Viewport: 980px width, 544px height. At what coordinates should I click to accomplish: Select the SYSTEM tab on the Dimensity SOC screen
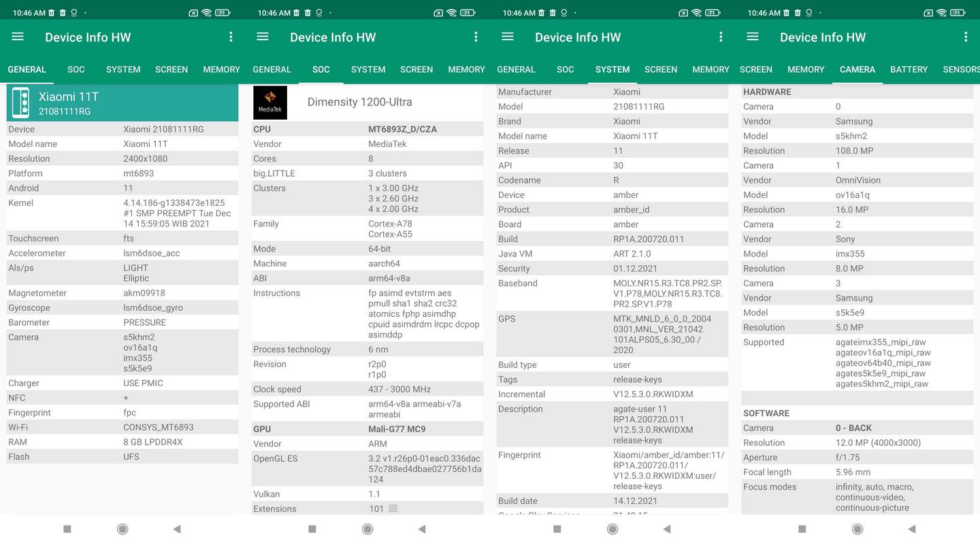368,69
